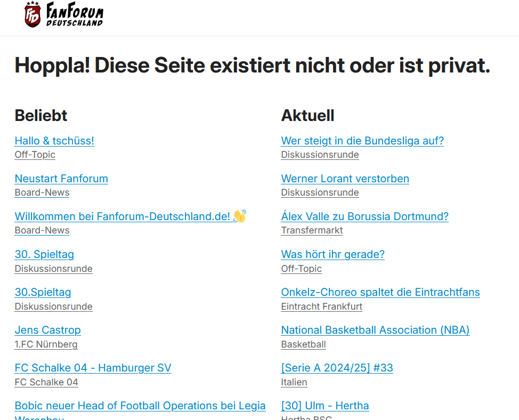Open the 'Neustart Fanforum' topic

[61, 179]
